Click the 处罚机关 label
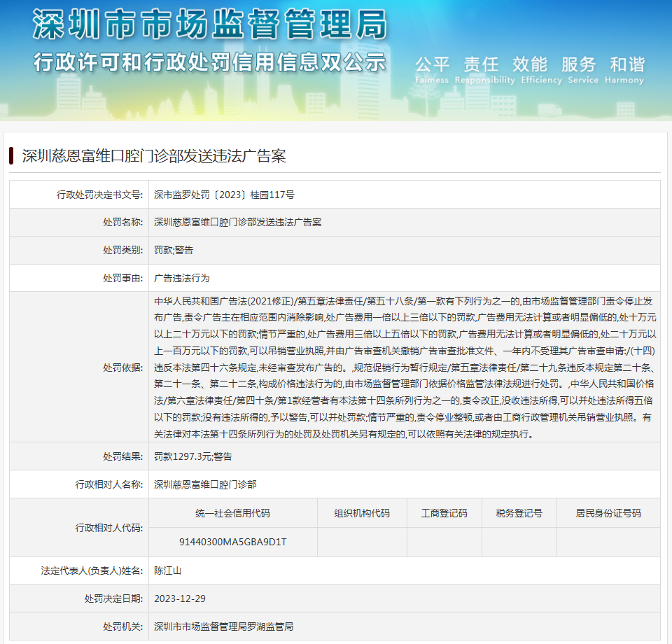Screen dimensions: 672x644 [x=123, y=626]
